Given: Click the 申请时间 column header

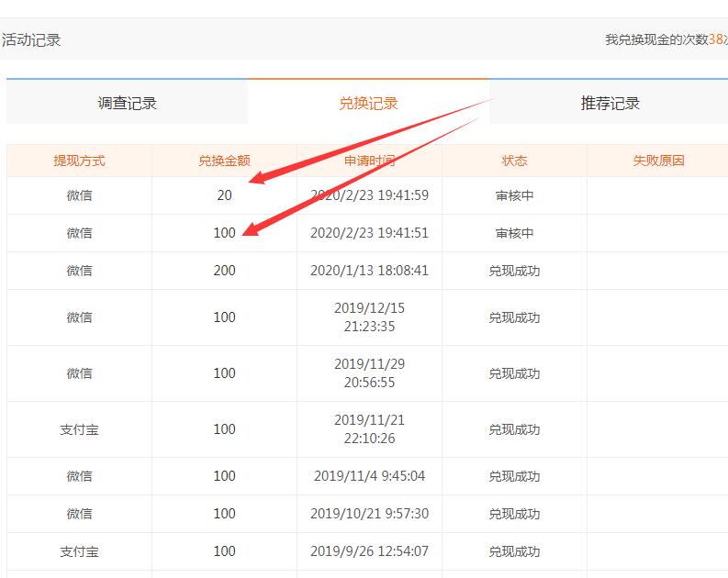Looking at the screenshot, I should [370, 161].
